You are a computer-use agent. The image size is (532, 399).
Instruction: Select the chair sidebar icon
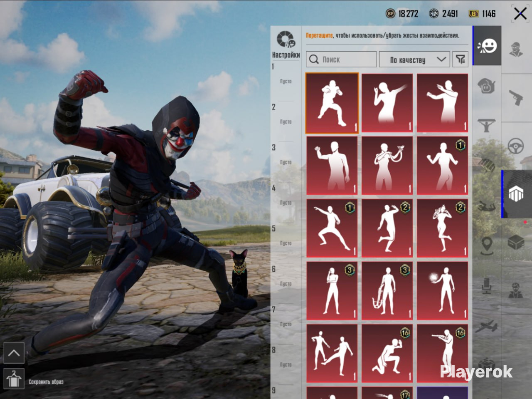coord(486,286)
